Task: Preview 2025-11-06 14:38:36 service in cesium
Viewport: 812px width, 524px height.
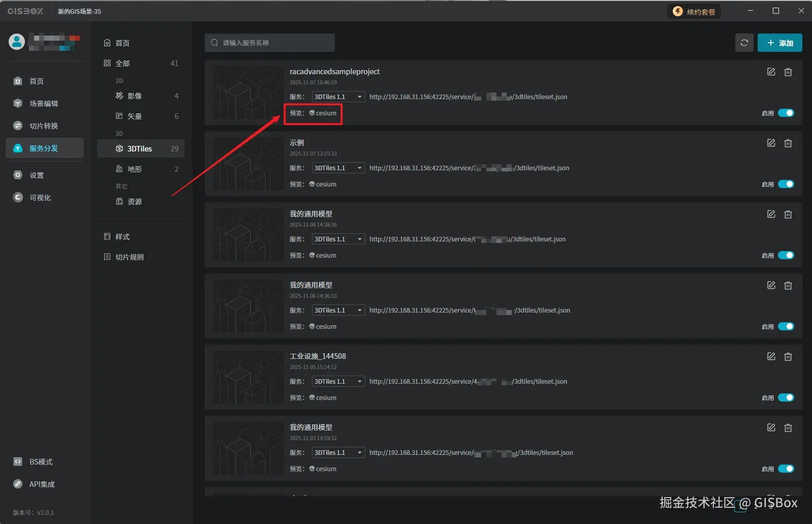Action: 323,255
